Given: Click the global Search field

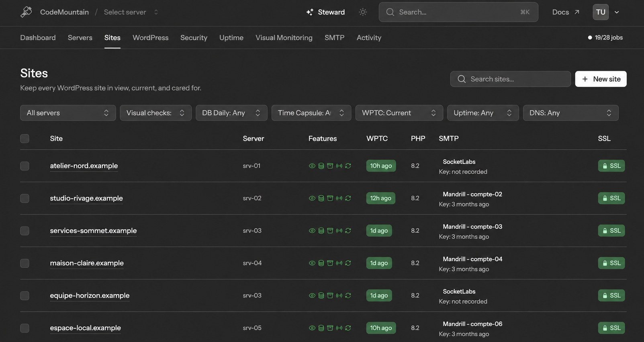Looking at the screenshot, I should click(x=458, y=12).
